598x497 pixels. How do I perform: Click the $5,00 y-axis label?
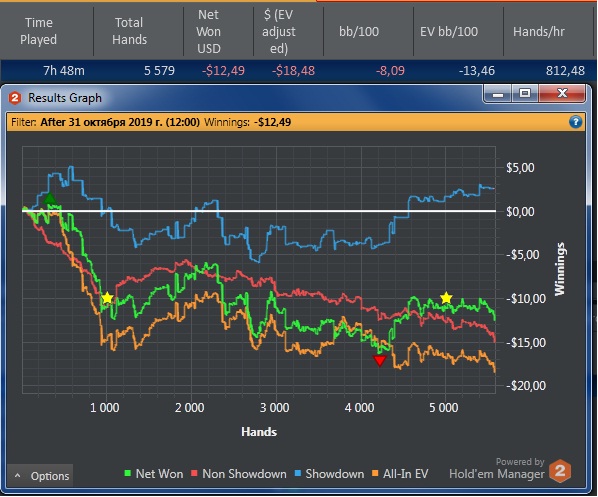click(520, 167)
